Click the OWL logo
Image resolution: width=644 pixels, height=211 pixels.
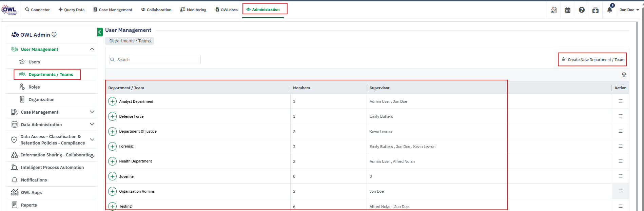(x=9, y=9)
